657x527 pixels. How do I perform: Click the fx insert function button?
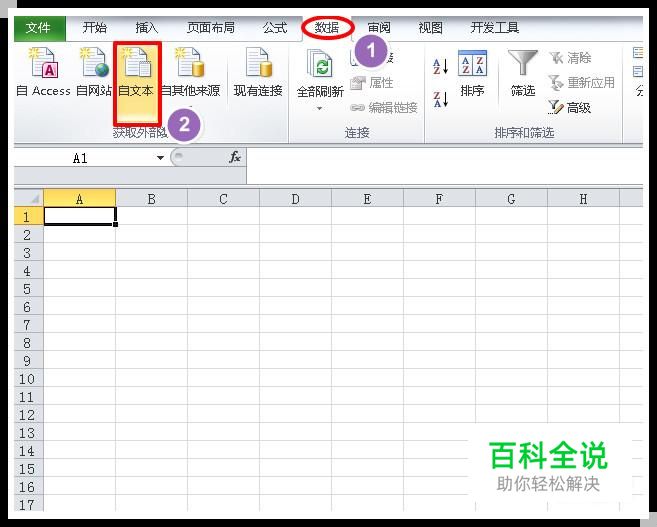point(235,158)
